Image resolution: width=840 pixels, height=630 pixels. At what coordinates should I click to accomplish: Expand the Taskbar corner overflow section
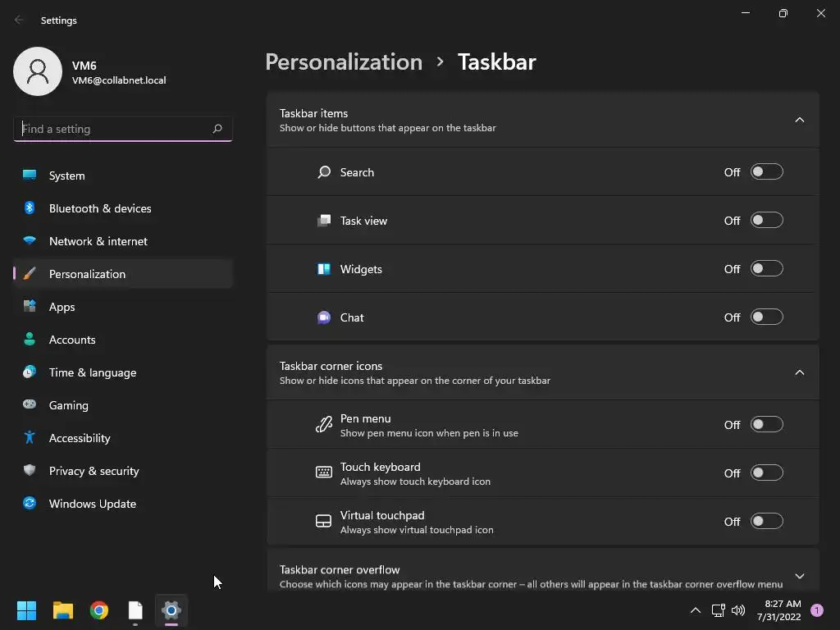799,577
